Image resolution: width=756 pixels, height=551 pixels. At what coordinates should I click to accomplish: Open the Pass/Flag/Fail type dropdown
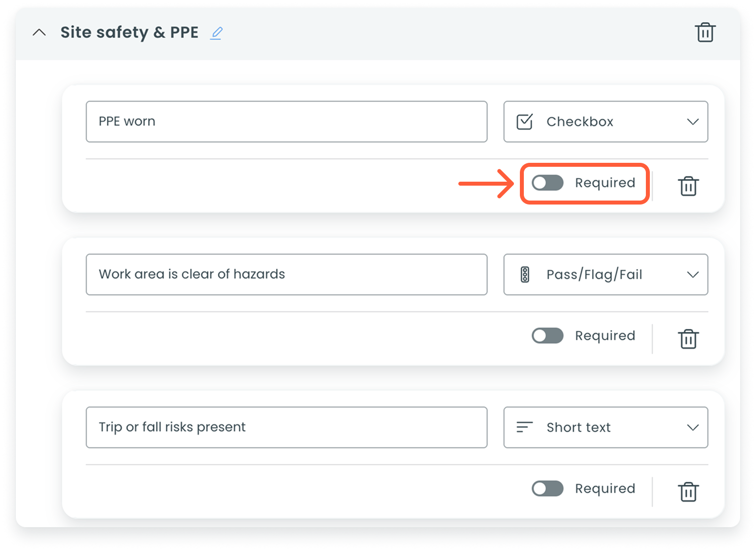(693, 275)
